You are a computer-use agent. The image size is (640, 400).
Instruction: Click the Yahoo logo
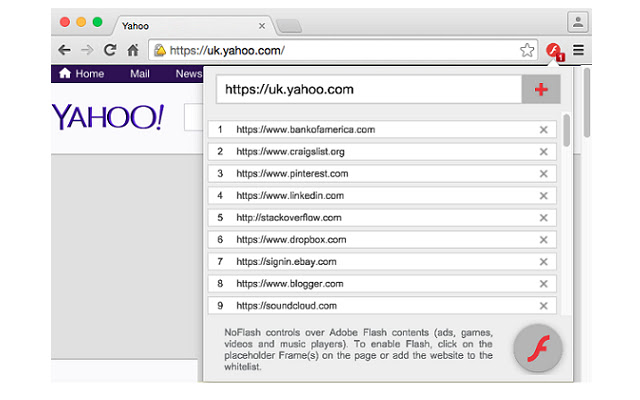point(108,117)
